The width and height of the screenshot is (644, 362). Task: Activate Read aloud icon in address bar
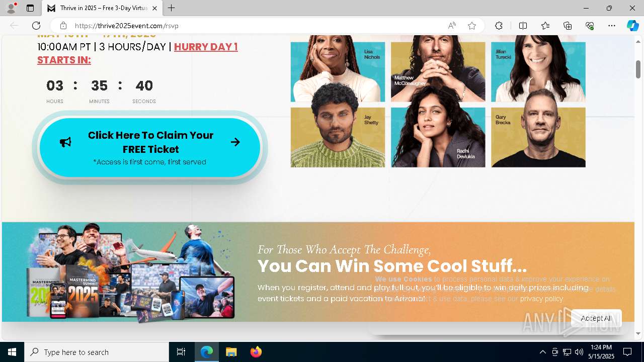(x=452, y=26)
